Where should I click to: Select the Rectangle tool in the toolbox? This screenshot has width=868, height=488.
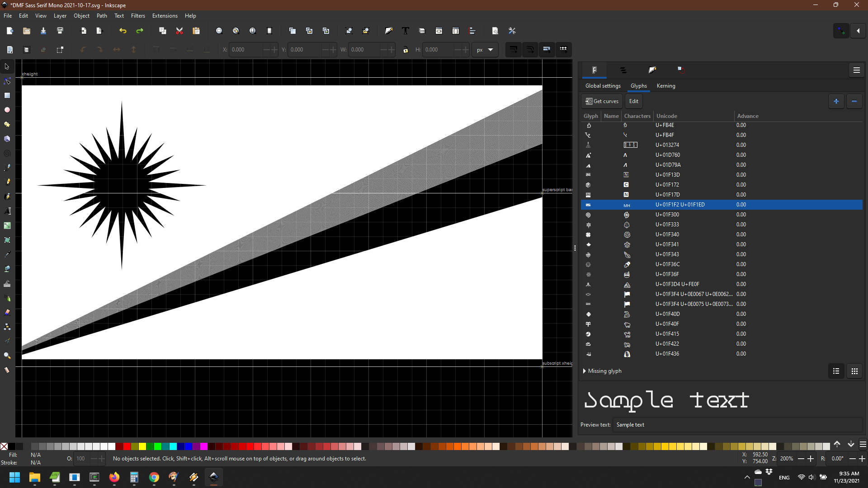(7, 95)
